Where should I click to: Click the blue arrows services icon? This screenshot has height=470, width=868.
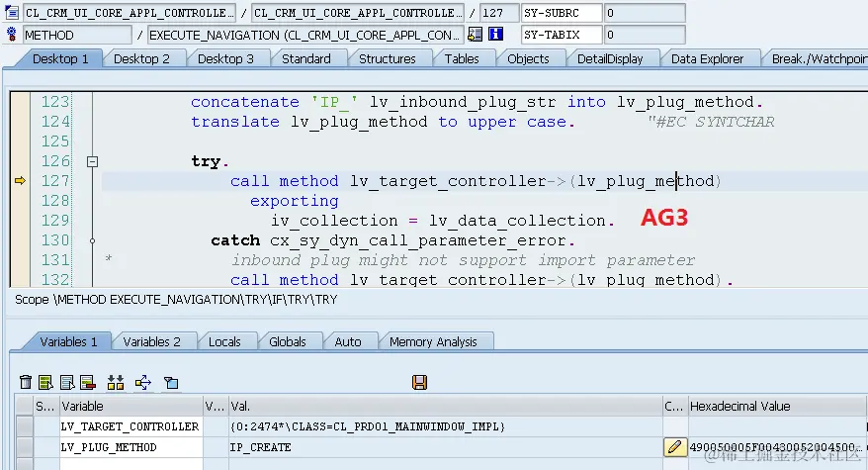point(142,382)
